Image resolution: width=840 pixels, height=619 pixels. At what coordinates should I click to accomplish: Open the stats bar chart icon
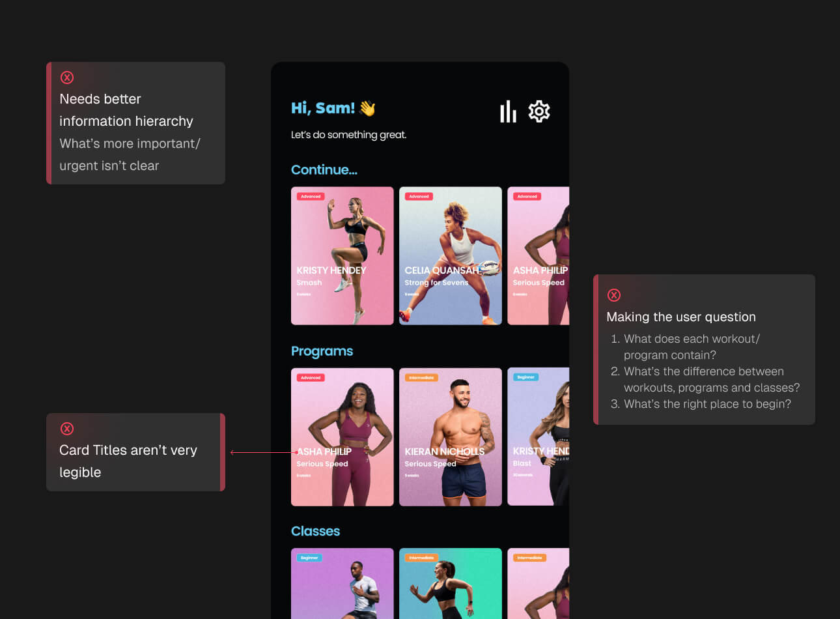coord(508,111)
